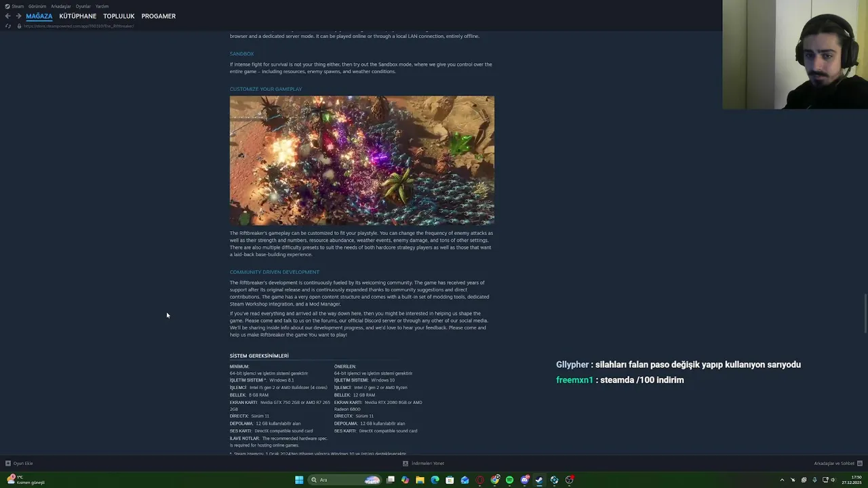Launch Copilot from the taskbar
The image size is (868, 488).
pyautogui.click(x=405, y=480)
